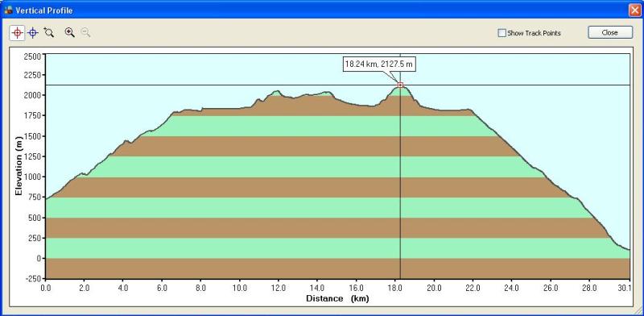
Task: Click the 'Vertical Profile' window title text
Action: 44,10
